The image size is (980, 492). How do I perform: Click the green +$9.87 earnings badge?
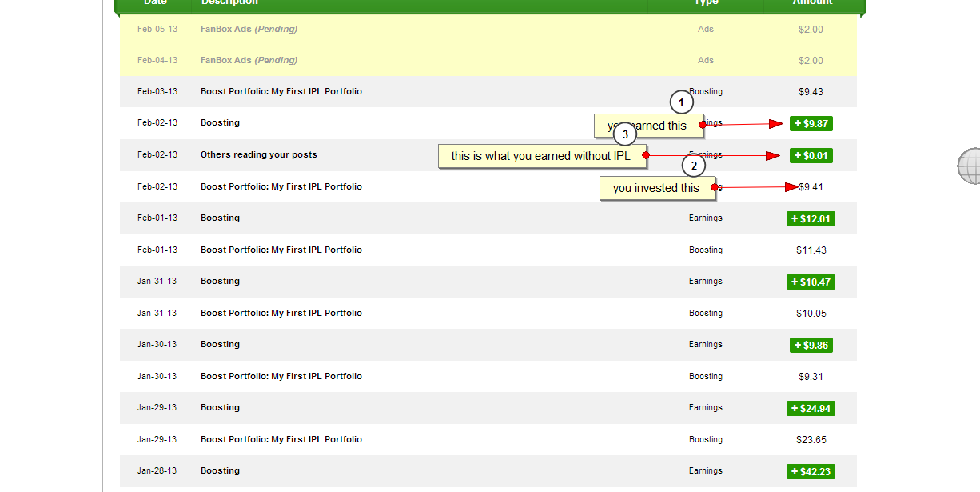coord(811,123)
